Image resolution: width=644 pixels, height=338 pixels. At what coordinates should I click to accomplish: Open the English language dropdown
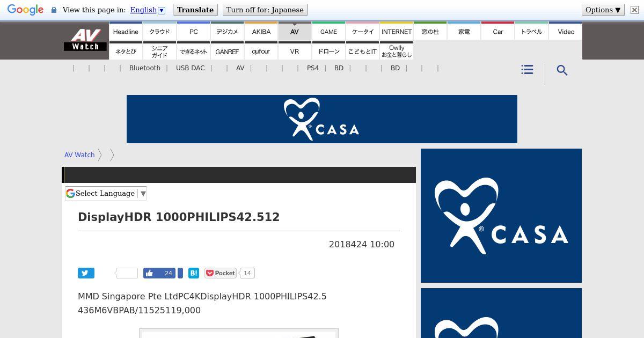148,10
